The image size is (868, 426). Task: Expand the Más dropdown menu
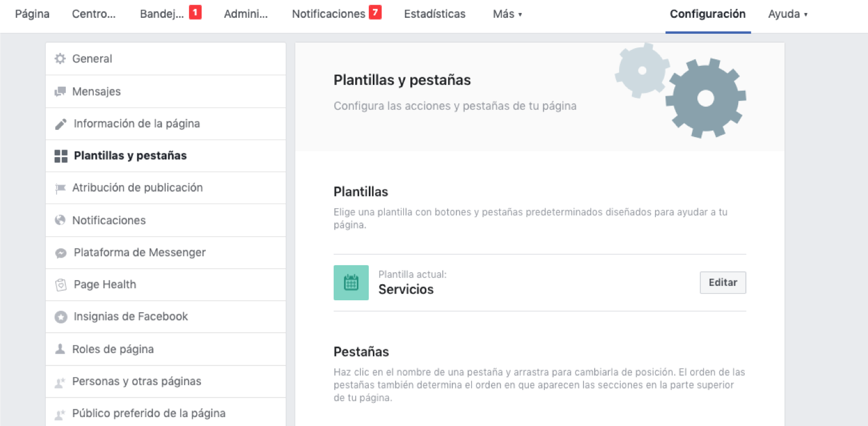(x=507, y=14)
